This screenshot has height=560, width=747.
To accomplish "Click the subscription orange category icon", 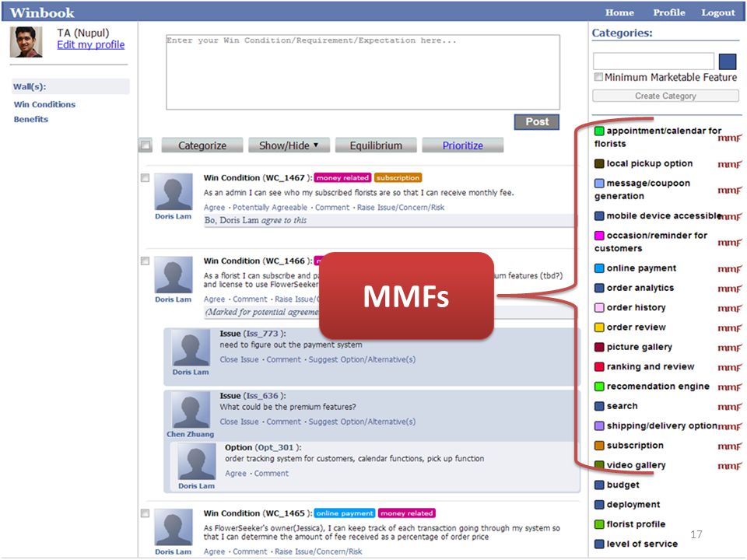I will [599, 445].
